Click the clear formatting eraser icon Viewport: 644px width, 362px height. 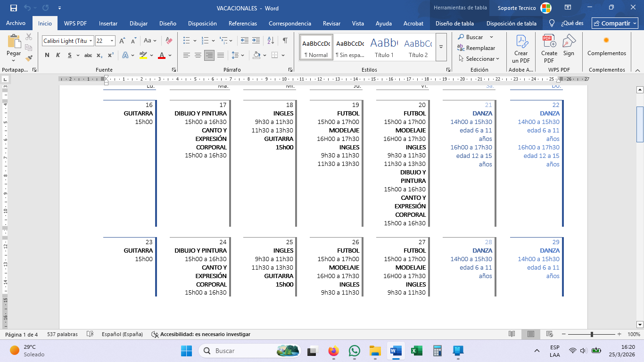[x=169, y=41]
